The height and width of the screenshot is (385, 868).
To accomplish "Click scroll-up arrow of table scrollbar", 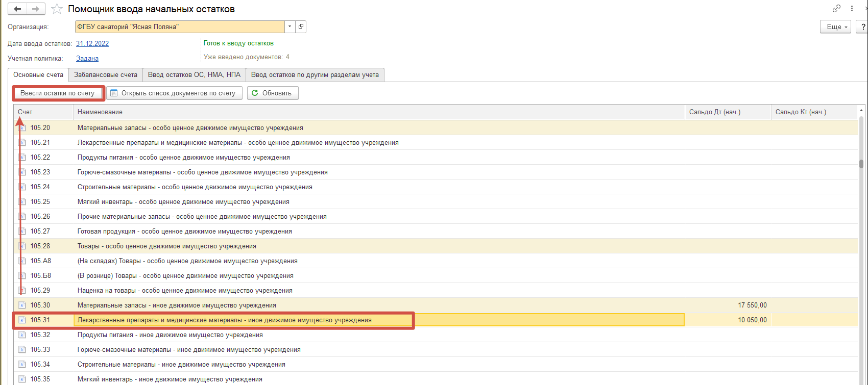I will [x=861, y=111].
